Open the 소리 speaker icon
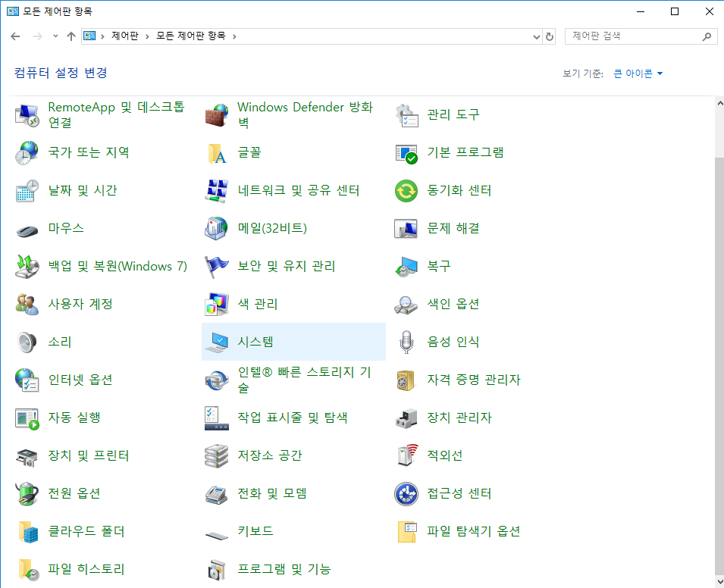The image size is (724, 588). [x=27, y=342]
